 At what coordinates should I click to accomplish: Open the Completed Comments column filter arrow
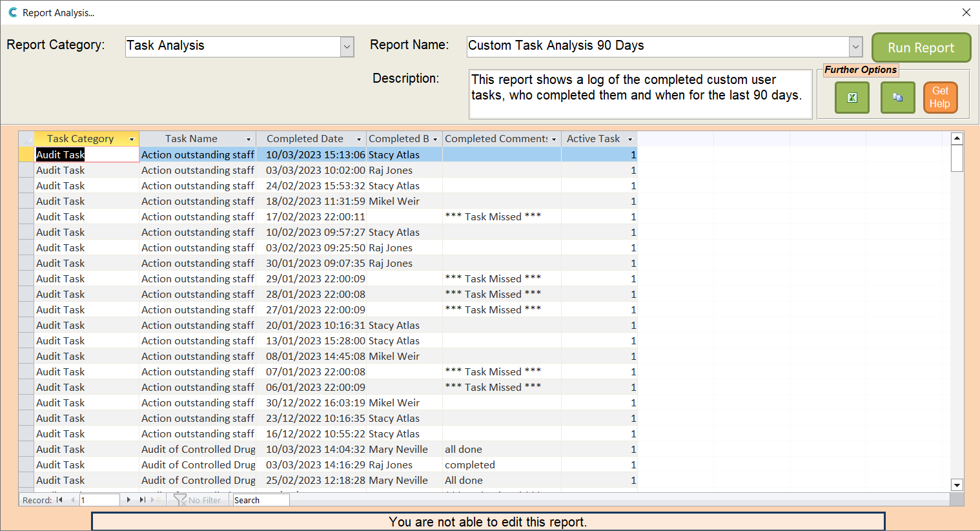click(x=554, y=140)
